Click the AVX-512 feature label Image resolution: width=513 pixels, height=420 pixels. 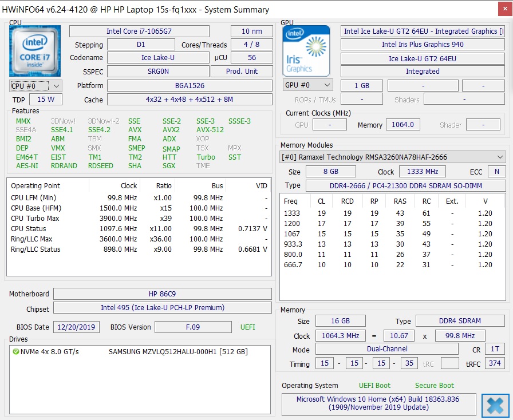(x=210, y=130)
